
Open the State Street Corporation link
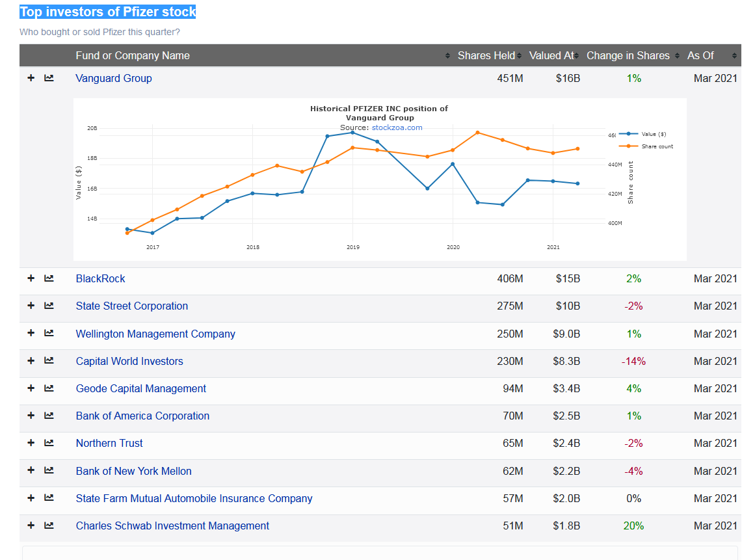coord(131,306)
